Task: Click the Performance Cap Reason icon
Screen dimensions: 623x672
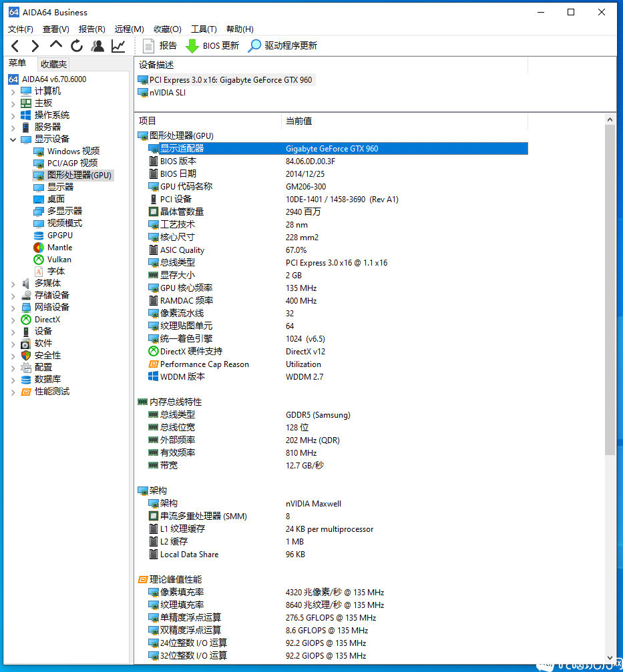Action: (153, 364)
